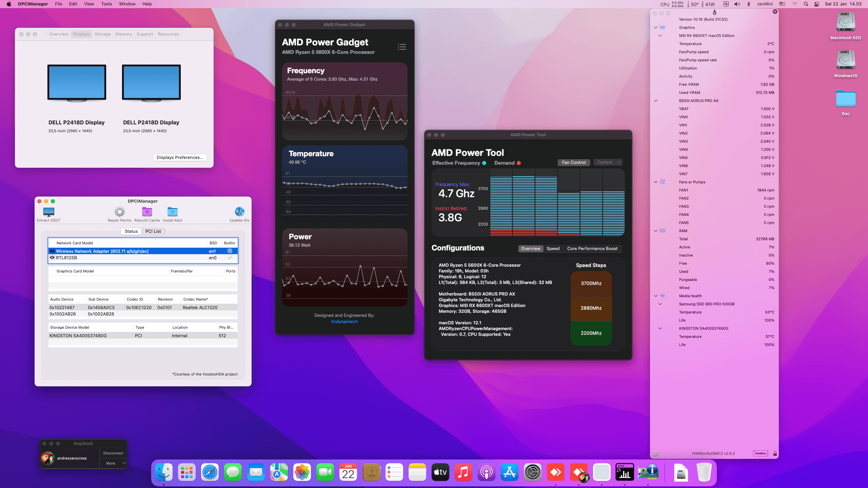Collapse KINGSTON SA400S37480G group in HWMonitorSMC2

(660, 328)
